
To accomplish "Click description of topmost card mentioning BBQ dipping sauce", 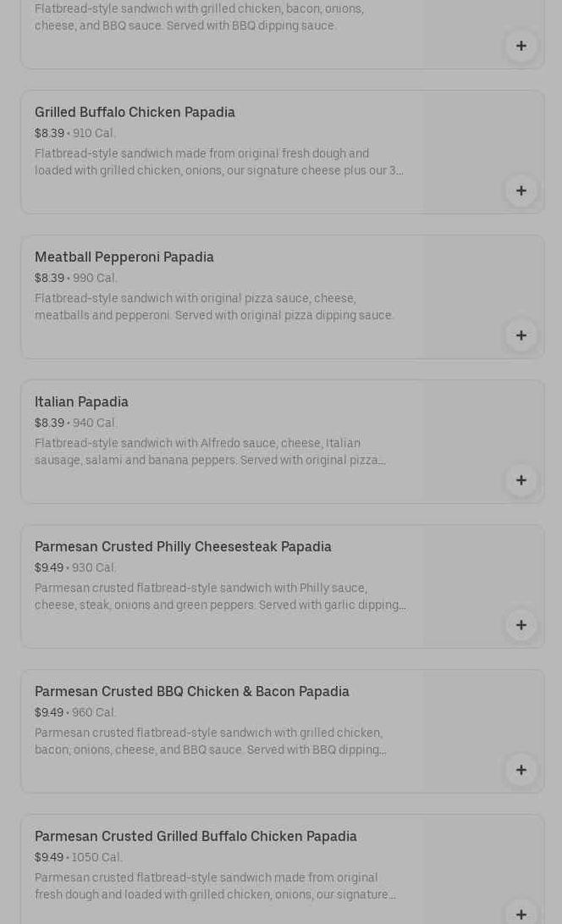I will click(199, 17).
